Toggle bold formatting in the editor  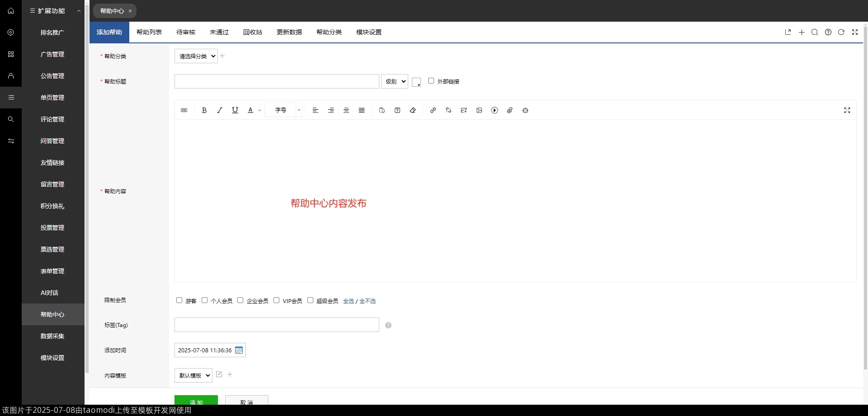point(204,110)
